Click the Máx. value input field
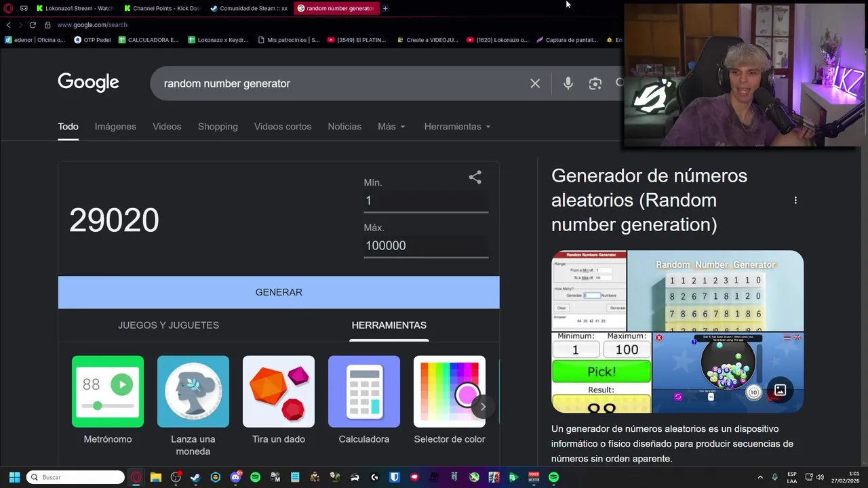Image resolution: width=868 pixels, height=488 pixels. pos(426,245)
